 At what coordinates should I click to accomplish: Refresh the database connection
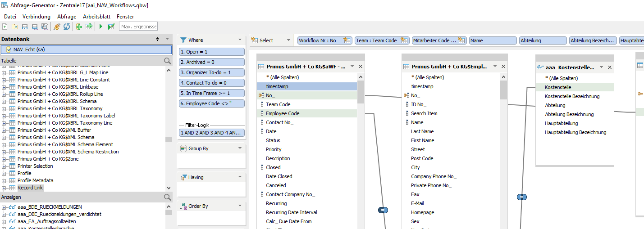(66, 27)
